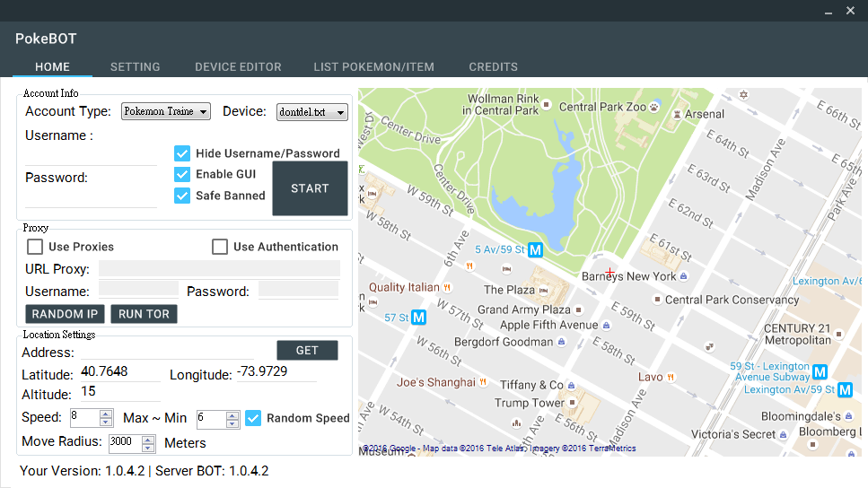
Task: Enable the Use Proxies checkbox
Action: pyautogui.click(x=35, y=247)
